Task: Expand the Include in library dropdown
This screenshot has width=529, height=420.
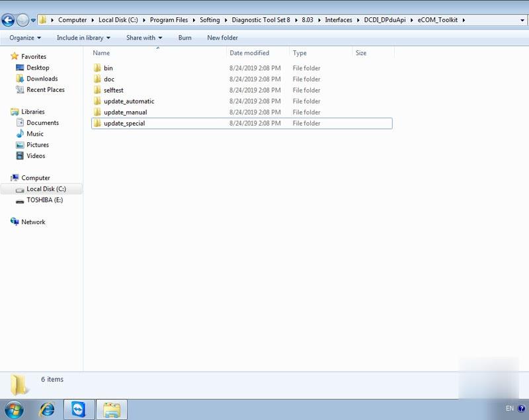Action: [83, 38]
